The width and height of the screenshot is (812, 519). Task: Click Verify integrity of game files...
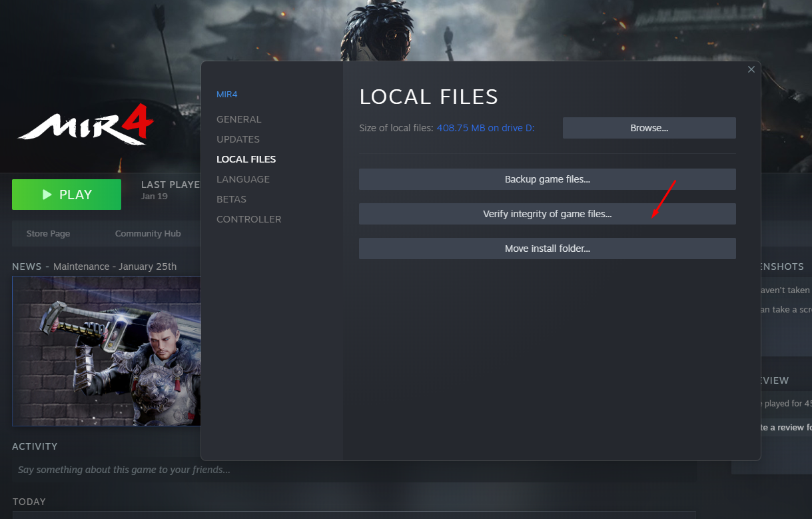(548, 214)
